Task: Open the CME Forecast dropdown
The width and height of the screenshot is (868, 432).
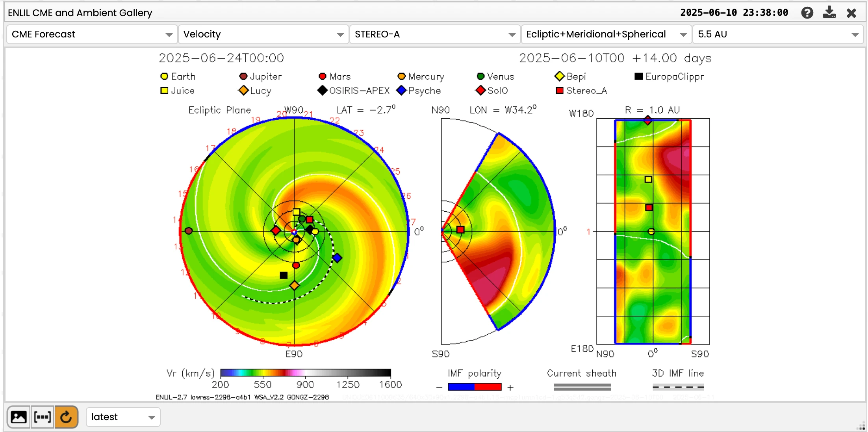Action: tap(91, 34)
